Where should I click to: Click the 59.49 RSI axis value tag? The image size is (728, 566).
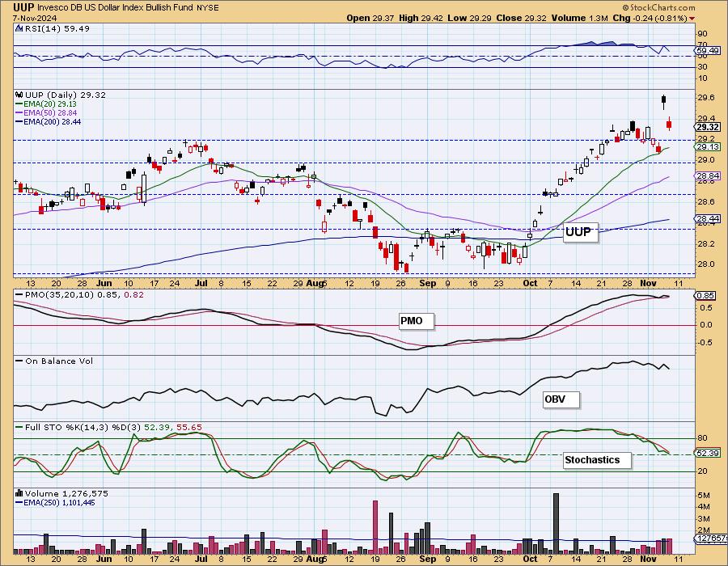coord(708,50)
